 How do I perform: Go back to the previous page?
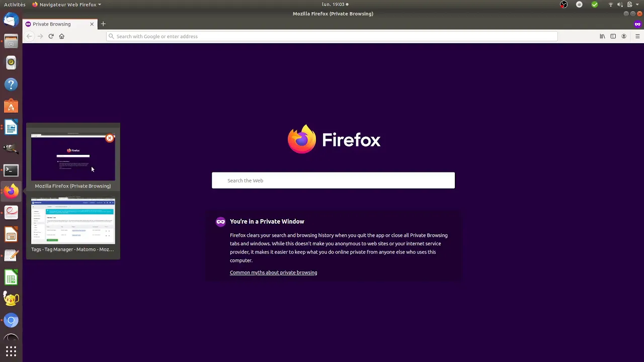coord(29,36)
